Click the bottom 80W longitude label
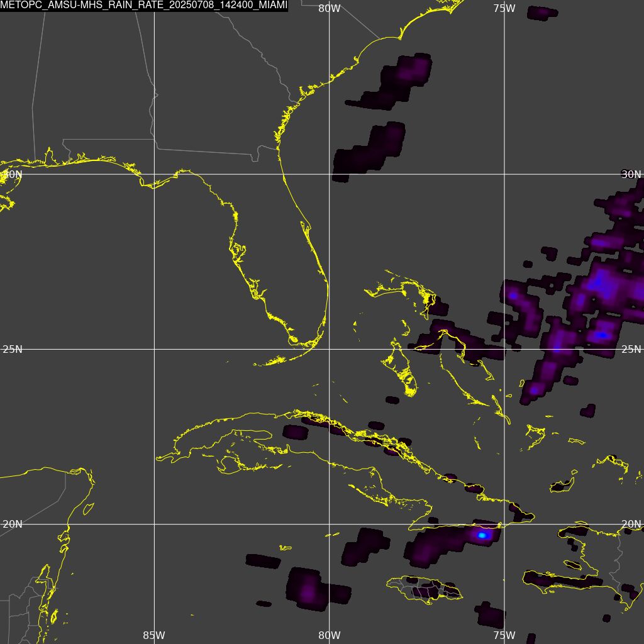This screenshot has height=644, width=644. click(330, 635)
